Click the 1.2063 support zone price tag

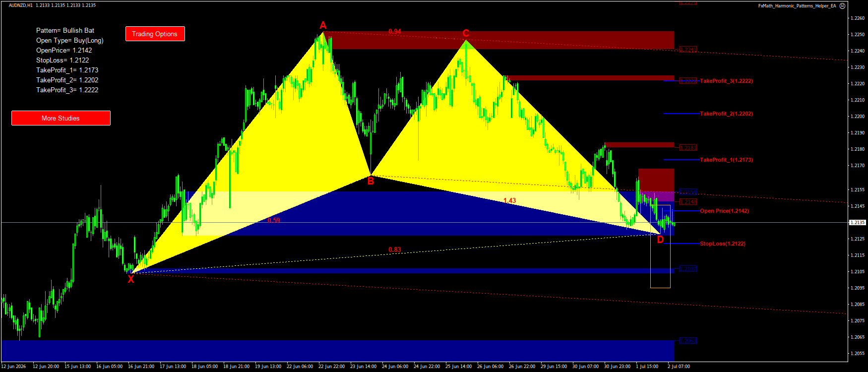pos(688,341)
